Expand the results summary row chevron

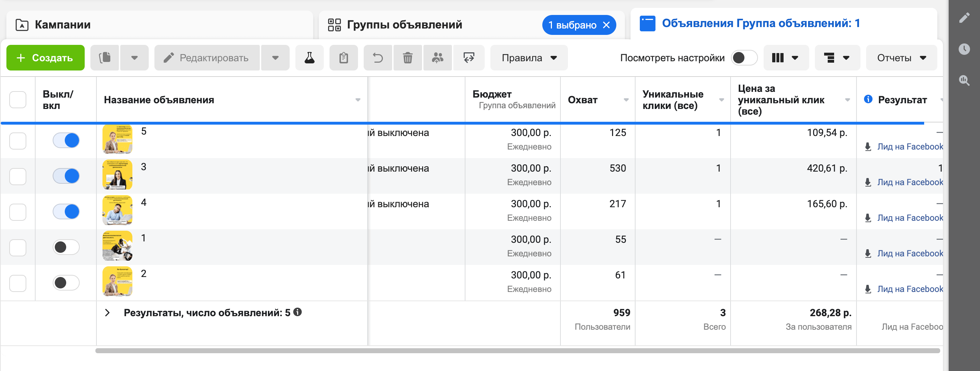pyautogui.click(x=108, y=313)
